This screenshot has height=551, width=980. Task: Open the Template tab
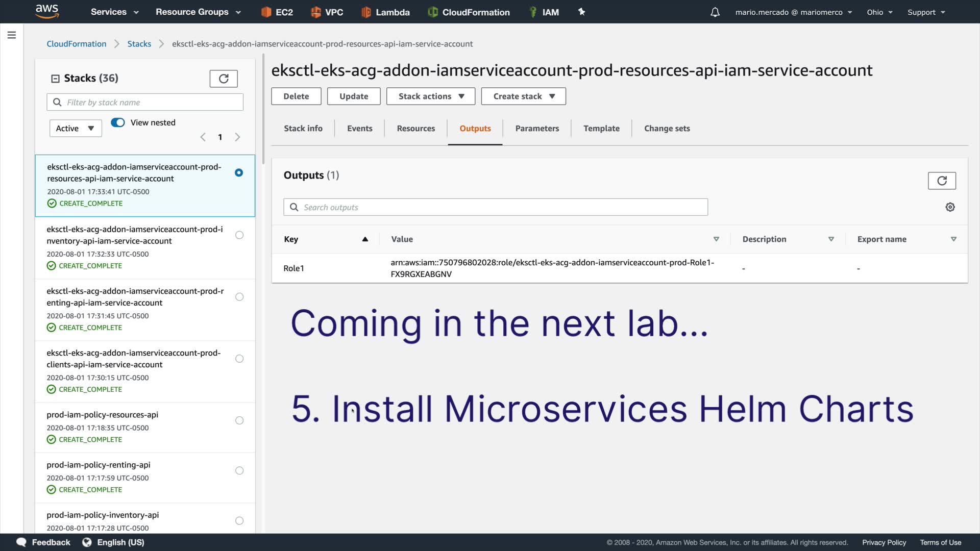[x=601, y=129]
